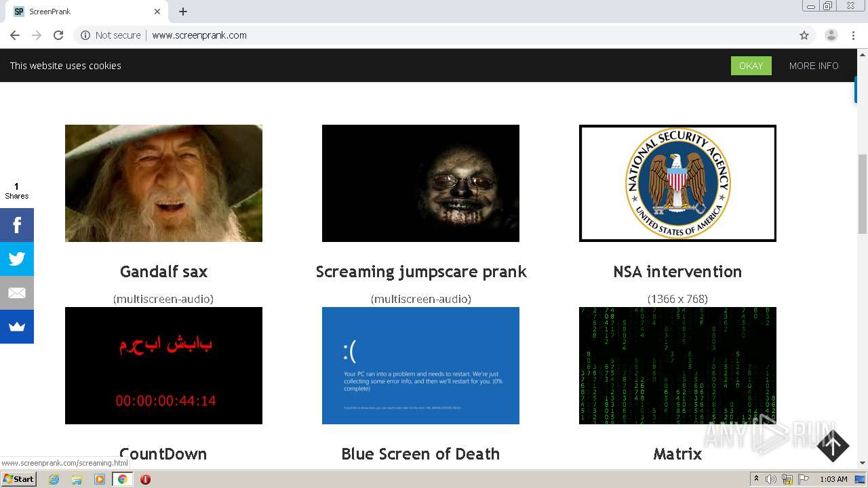The image size is (868, 488).
Task: Click the scrollbar up arrow
Action: click(x=863, y=54)
